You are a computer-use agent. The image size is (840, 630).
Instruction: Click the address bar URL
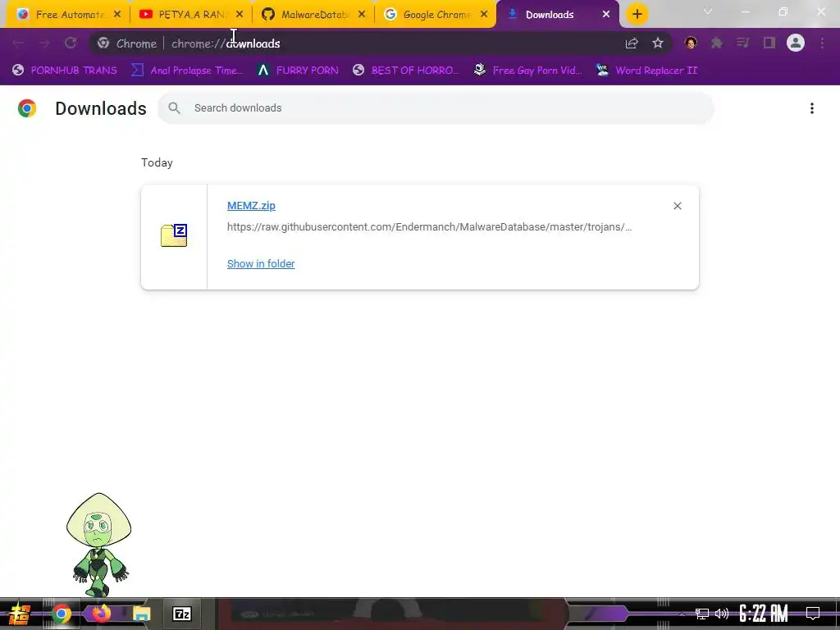[x=226, y=44]
